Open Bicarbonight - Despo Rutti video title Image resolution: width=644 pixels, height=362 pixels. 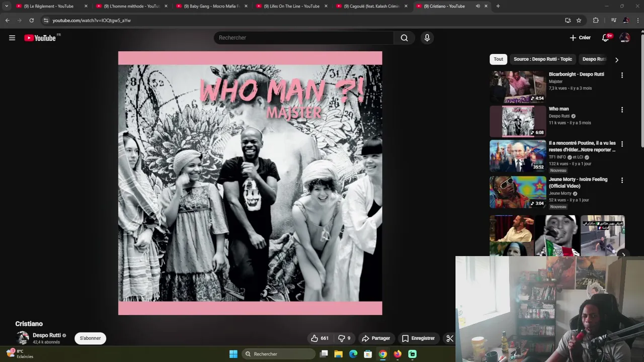576,74
